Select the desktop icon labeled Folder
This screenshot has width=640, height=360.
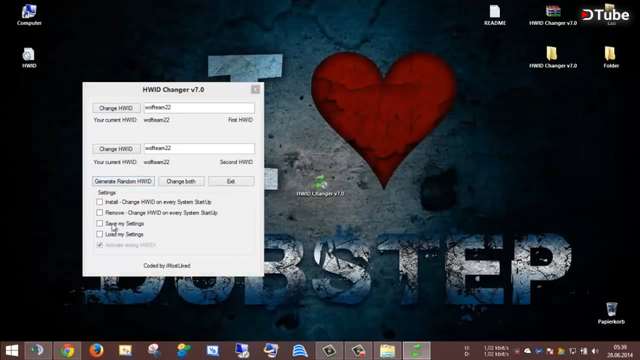[611, 57]
